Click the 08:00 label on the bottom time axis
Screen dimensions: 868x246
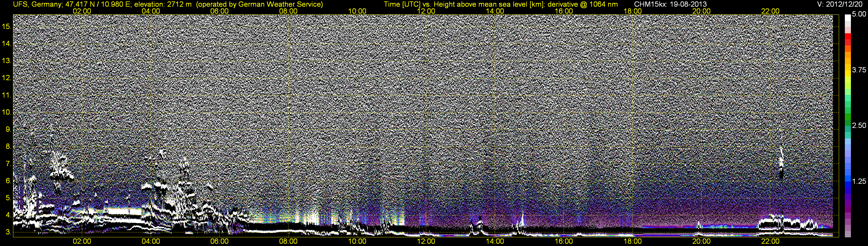[x=288, y=241]
